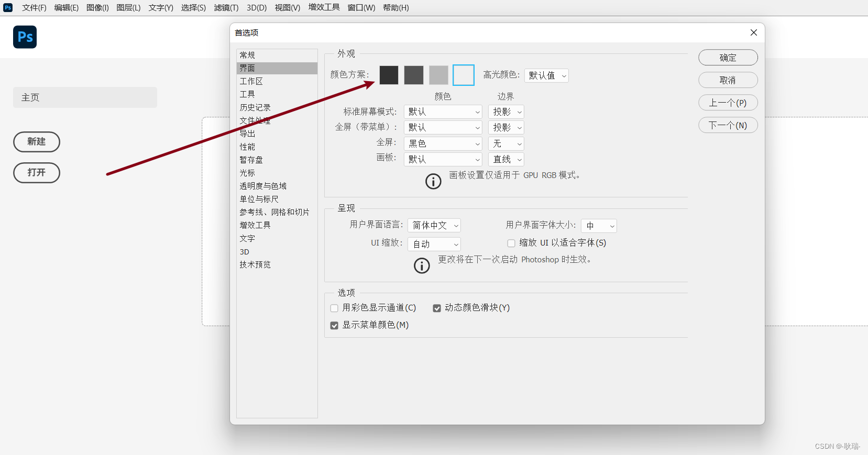Select 技术预览 in preferences list
The image size is (868, 455).
click(277, 264)
